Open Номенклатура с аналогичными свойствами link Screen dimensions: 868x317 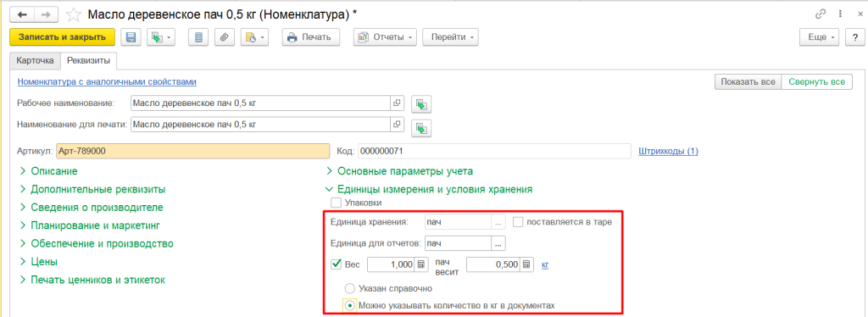point(108,82)
